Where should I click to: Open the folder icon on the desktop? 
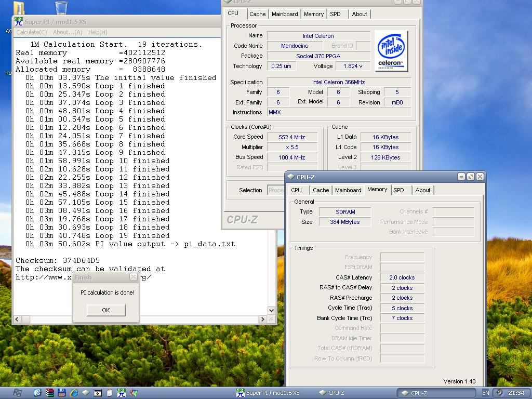tap(19, 7)
